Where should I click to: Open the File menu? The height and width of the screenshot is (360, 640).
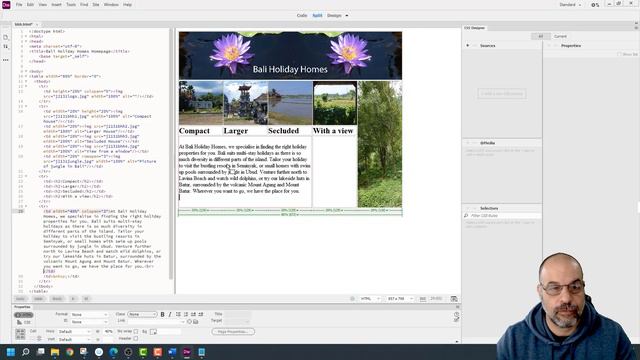(19, 4)
